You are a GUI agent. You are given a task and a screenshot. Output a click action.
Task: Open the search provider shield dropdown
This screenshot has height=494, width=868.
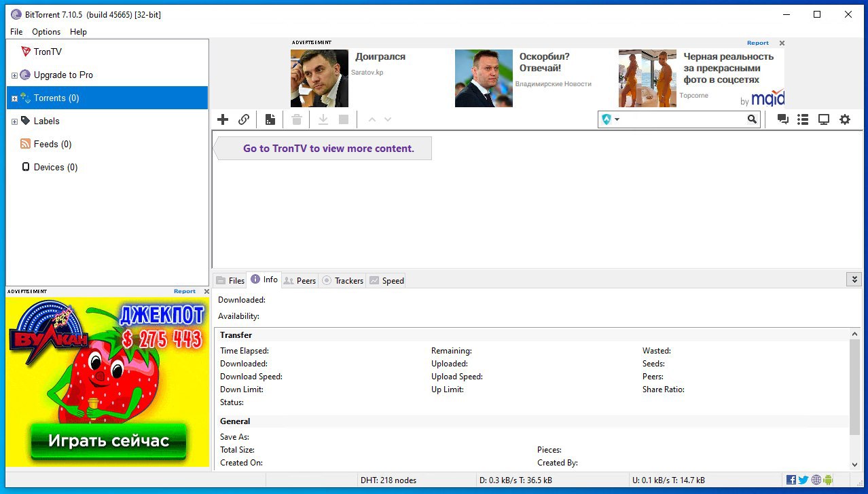(x=610, y=119)
